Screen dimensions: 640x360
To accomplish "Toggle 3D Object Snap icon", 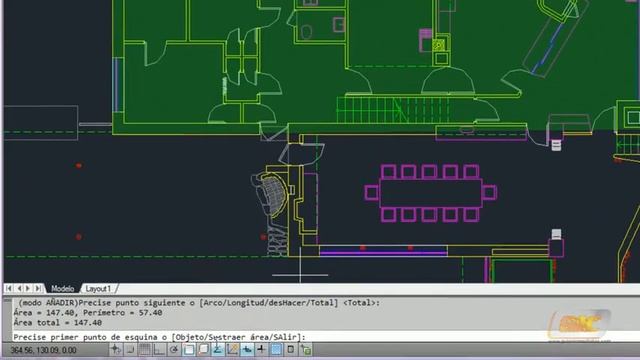I will tap(203, 350).
